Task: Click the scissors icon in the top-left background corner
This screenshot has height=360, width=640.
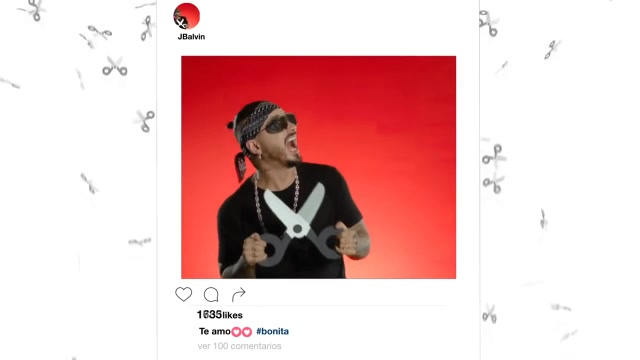Action: tap(35, 10)
